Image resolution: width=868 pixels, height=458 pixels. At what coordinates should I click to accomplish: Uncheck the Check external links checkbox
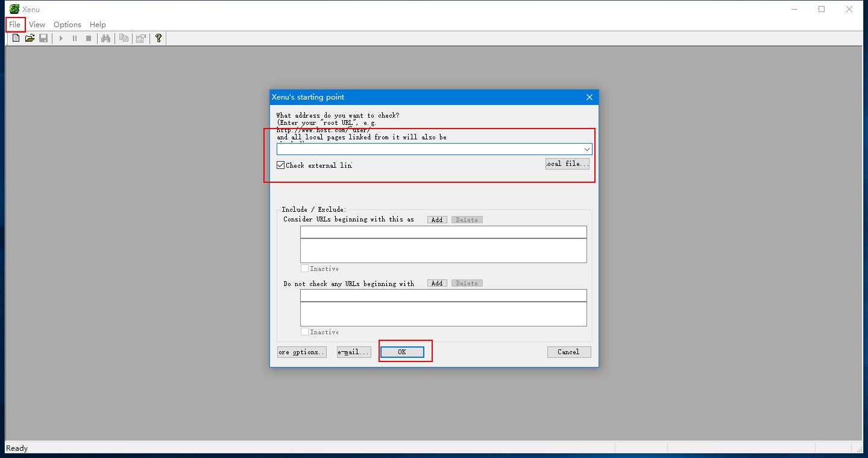tap(281, 165)
